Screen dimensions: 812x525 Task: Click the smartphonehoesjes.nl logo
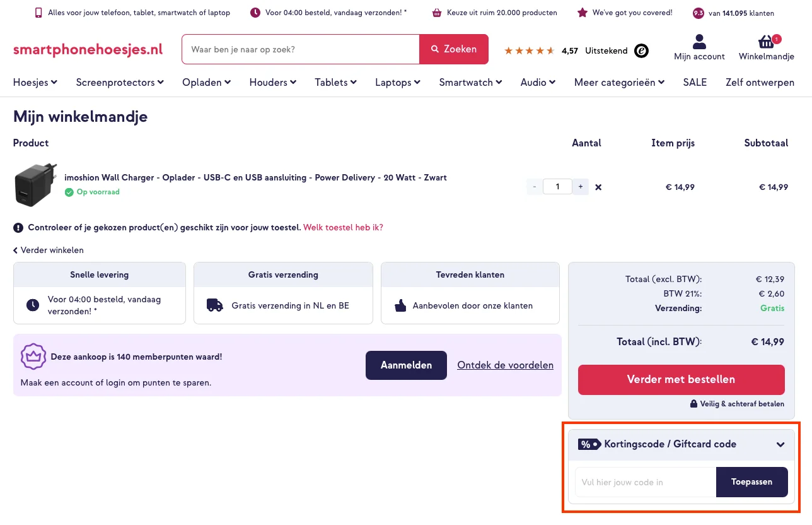[x=88, y=50]
